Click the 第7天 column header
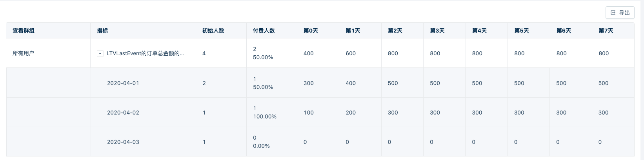The height and width of the screenshot is (160, 644). click(606, 31)
